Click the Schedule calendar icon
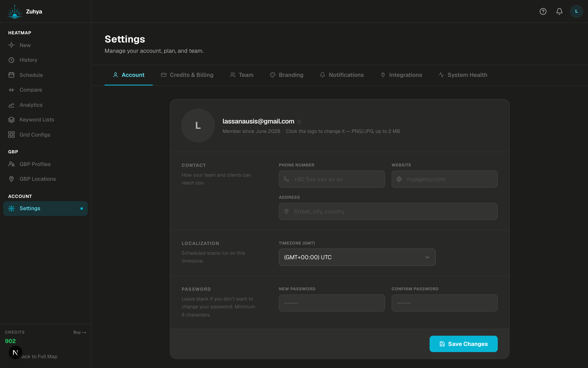Screen dimensions: 588x368 (x=11, y=75)
